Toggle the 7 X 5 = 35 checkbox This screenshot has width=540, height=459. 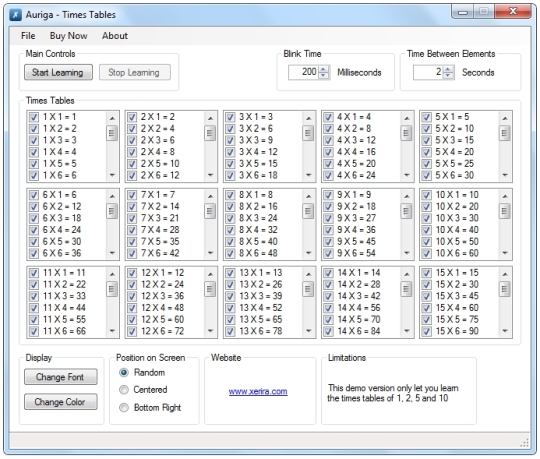click(x=132, y=242)
